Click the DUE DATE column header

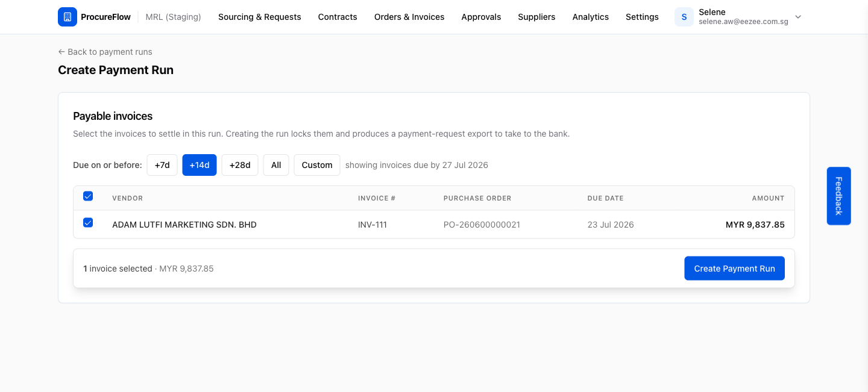(606, 198)
